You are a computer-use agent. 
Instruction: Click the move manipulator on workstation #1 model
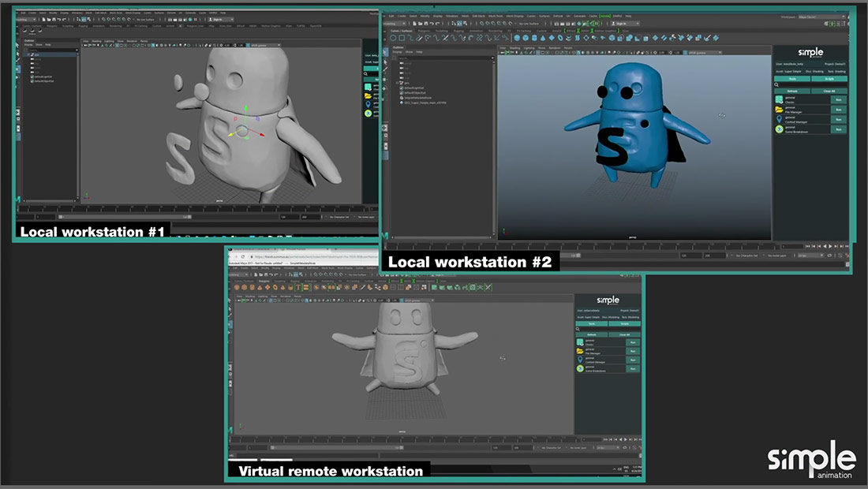(244, 130)
